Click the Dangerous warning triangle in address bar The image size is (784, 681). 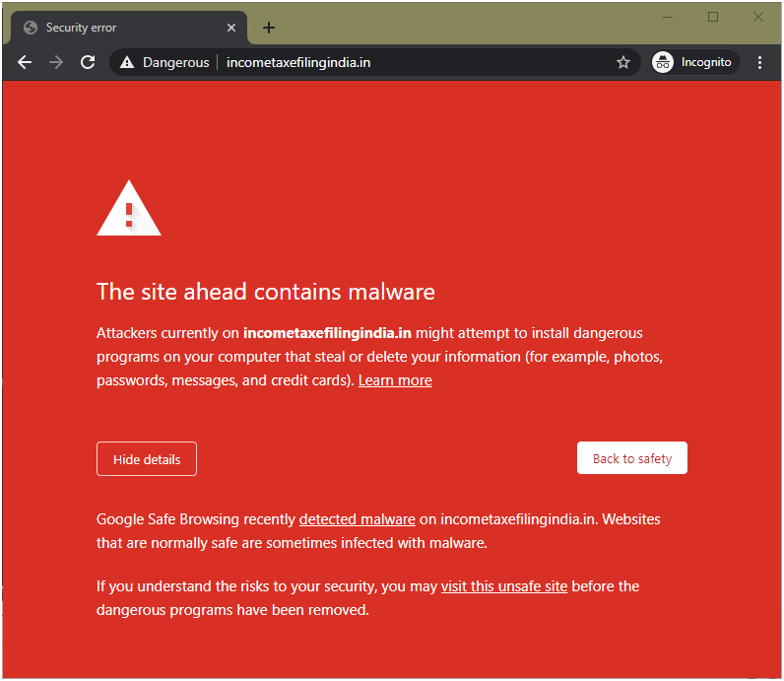[x=127, y=62]
